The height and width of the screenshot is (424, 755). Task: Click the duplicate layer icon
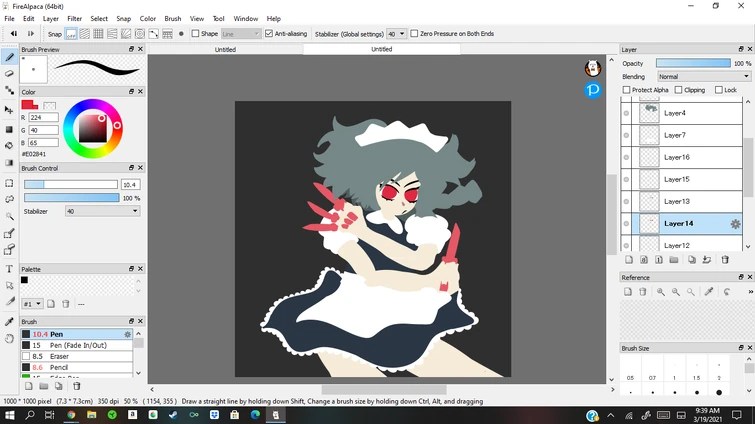coord(692,260)
